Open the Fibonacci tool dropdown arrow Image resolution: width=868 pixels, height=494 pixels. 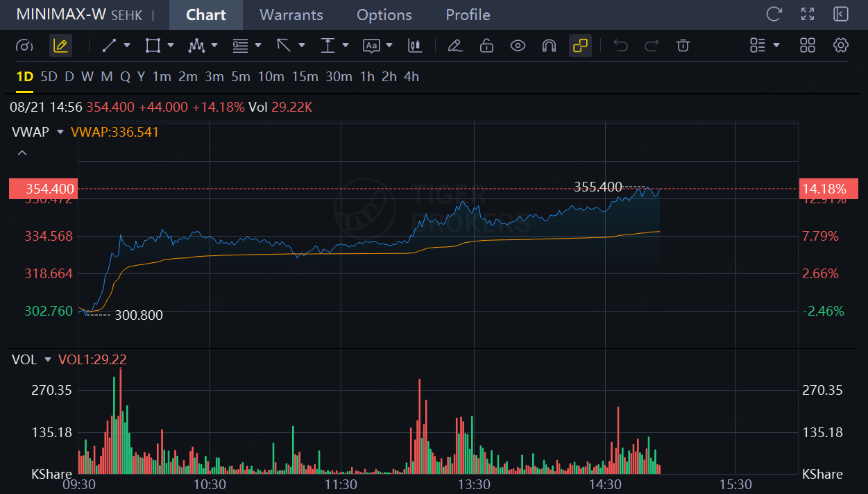(x=258, y=46)
